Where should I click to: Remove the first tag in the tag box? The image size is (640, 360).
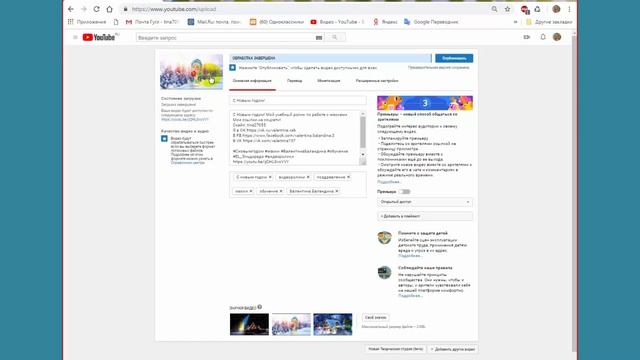tap(270, 177)
